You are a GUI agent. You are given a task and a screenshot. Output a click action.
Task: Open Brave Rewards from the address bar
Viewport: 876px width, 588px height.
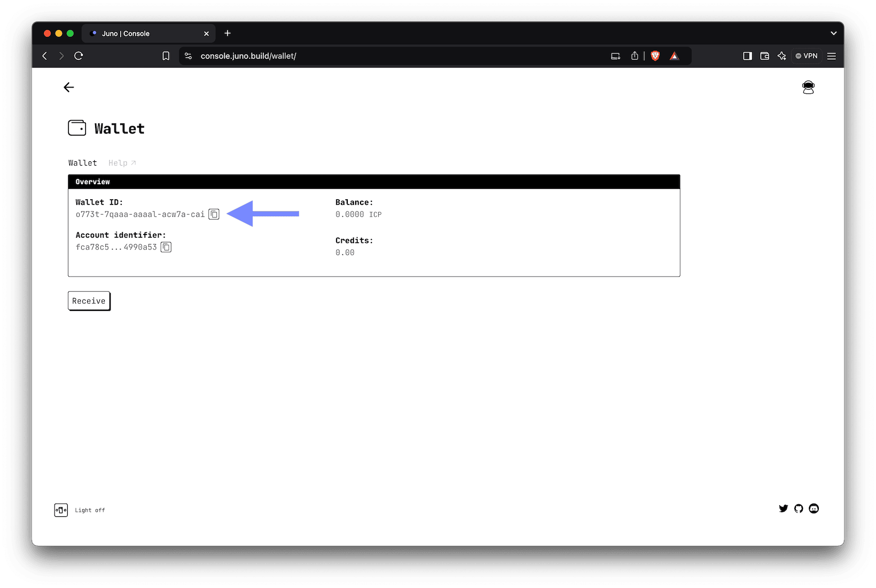pyautogui.click(x=674, y=56)
